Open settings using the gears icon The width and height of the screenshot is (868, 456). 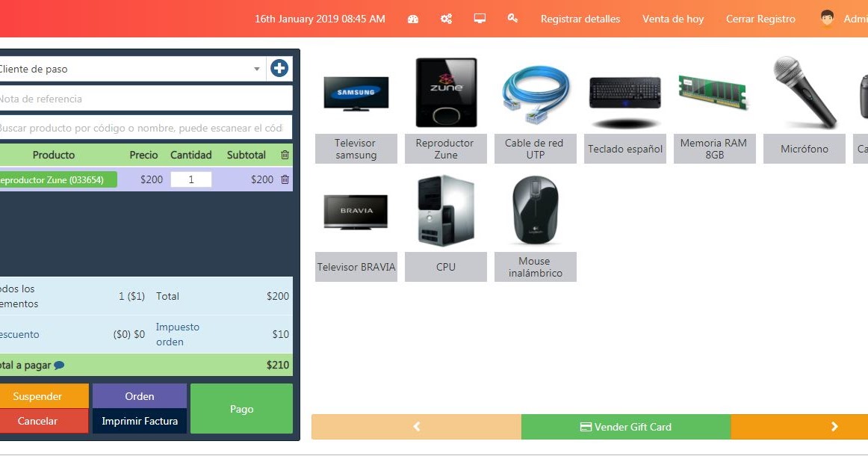coord(446,19)
